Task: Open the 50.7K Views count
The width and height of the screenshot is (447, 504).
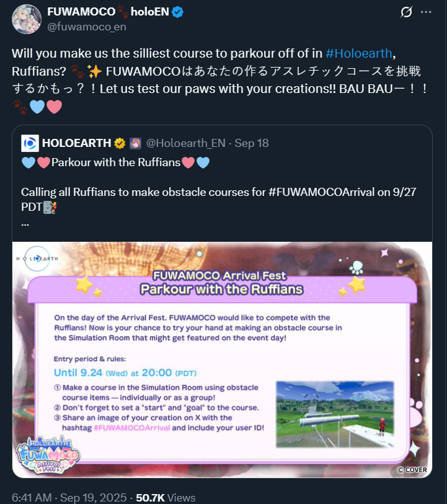Action: pyautogui.click(x=166, y=498)
